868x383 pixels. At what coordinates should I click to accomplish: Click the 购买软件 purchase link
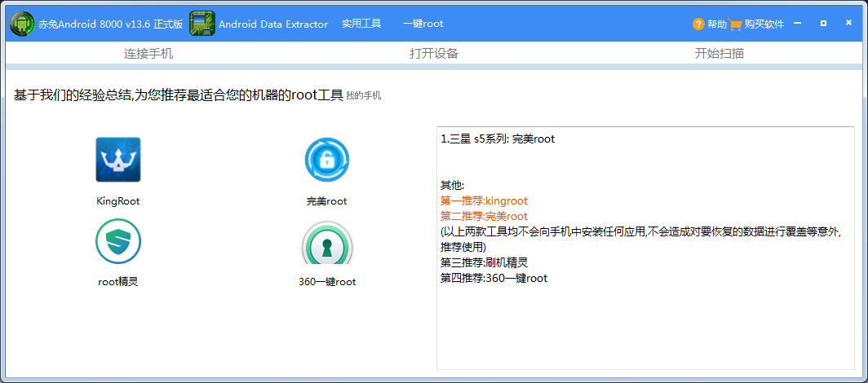(x=764, y=24)
